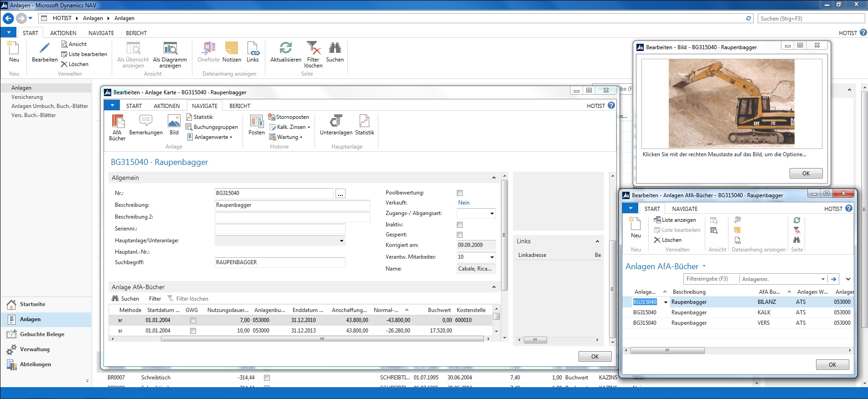Click the Bearbeiten pencil icon in main ribbon
This screenshot has width=868, height=399.
click(45, 48)
